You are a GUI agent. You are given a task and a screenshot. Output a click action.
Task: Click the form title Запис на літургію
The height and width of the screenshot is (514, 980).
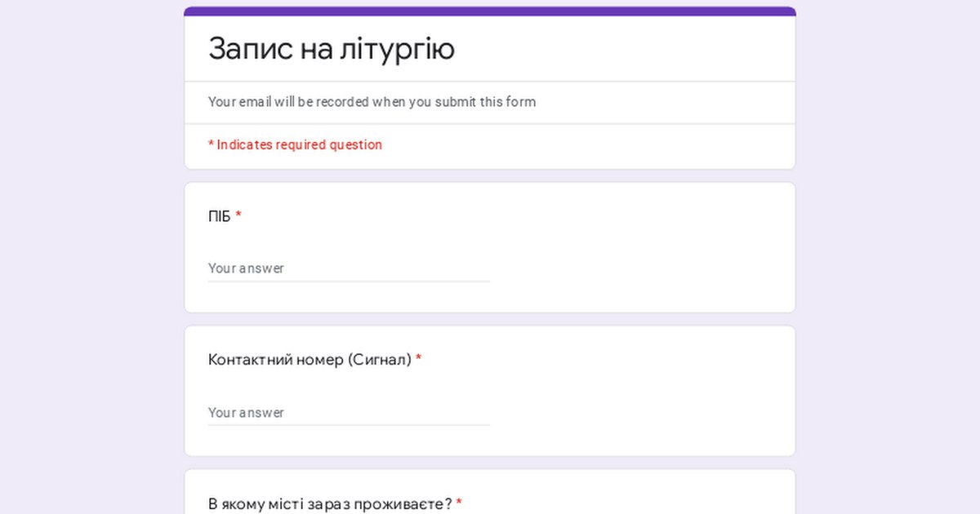(331, 49)
